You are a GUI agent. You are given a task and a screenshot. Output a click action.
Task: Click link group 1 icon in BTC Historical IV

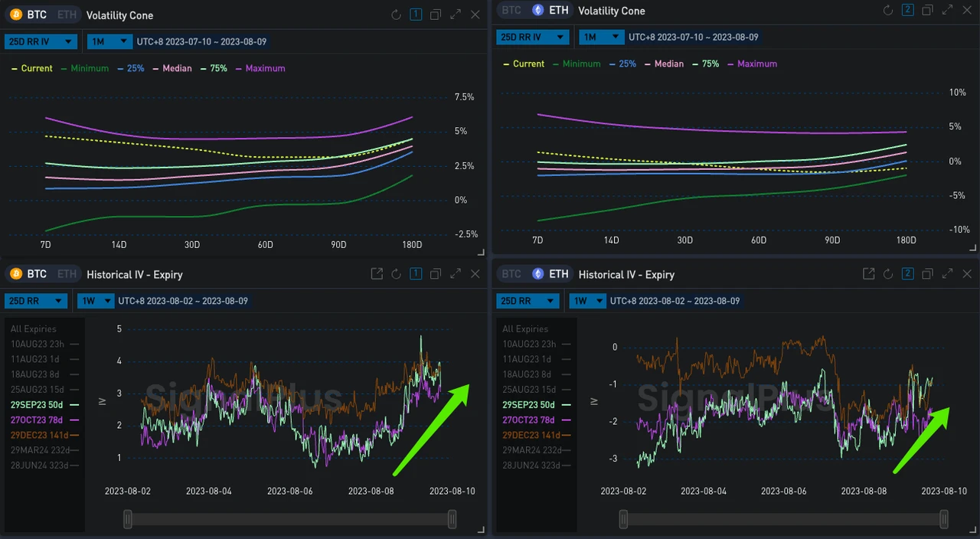click(416, 273)
